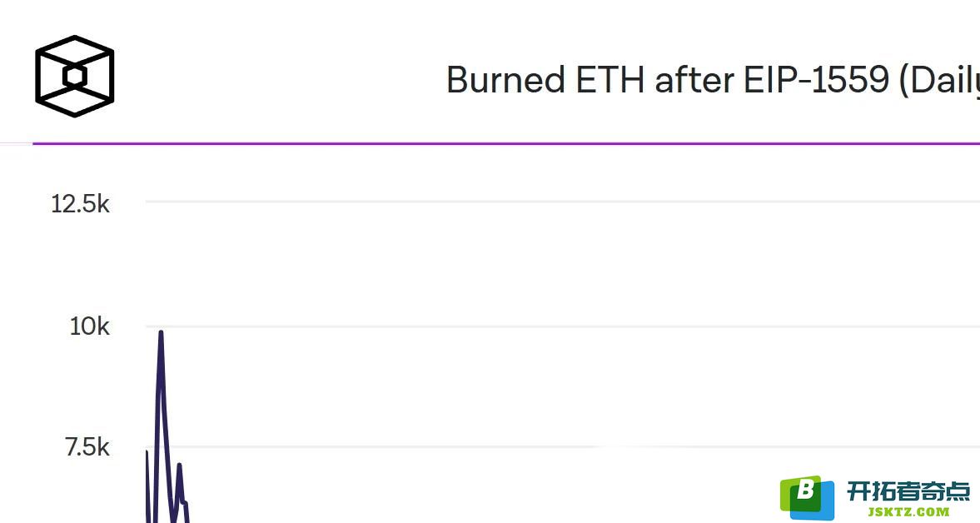Click the 7.5k horizontal gridline
The height and width of the screenshot is (523, 980).
pyautogui.click(x=563, y=447)
